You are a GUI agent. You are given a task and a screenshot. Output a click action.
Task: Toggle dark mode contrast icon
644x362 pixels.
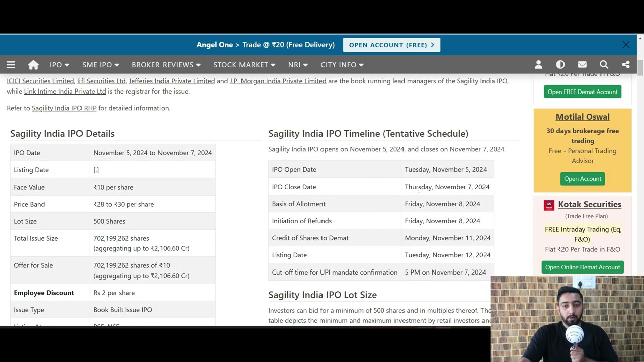[x=560, y=65]
